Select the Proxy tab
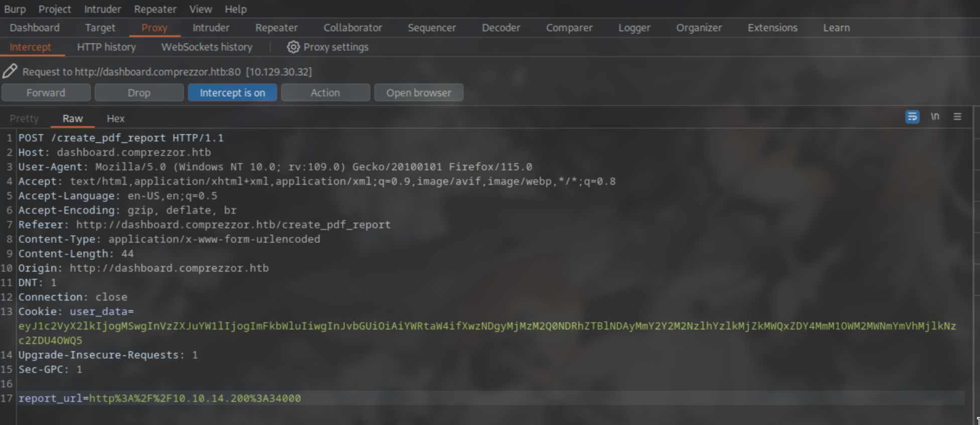 pos(154,28)
